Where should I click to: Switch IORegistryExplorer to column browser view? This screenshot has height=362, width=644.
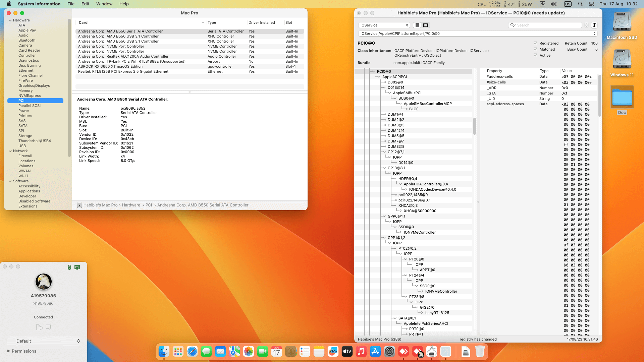(x=426, y=25)
